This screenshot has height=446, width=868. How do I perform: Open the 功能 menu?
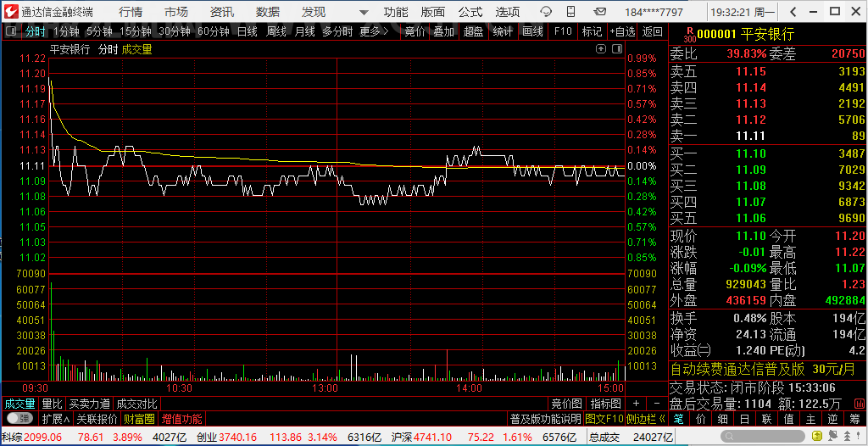(396, 12)
